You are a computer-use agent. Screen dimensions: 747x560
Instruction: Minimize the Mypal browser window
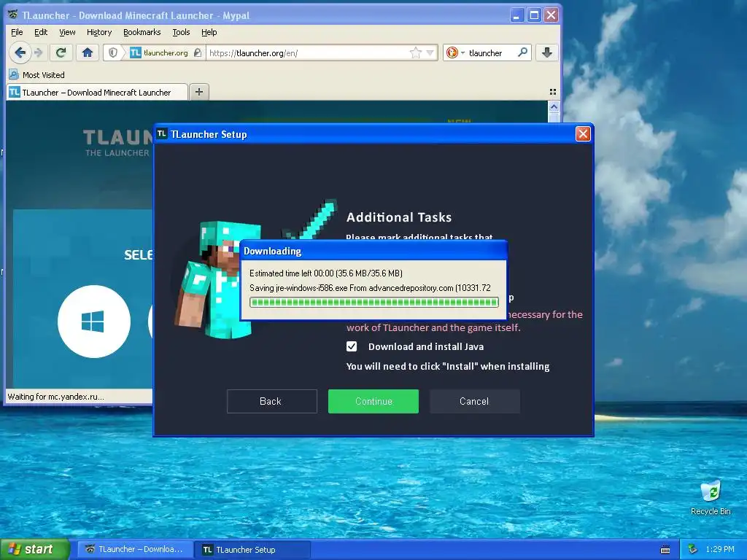517,15
